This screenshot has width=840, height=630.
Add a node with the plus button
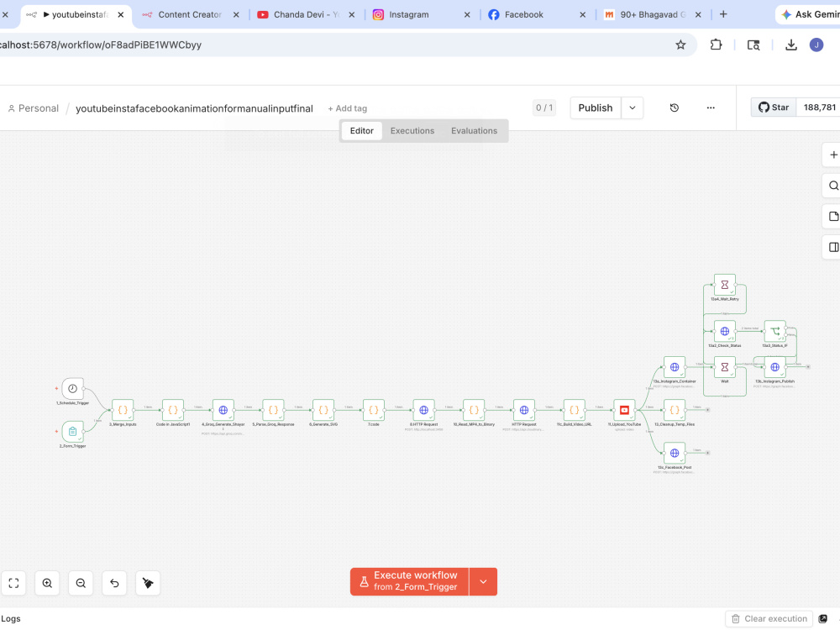pyautogui.click(x=833, y=155)
